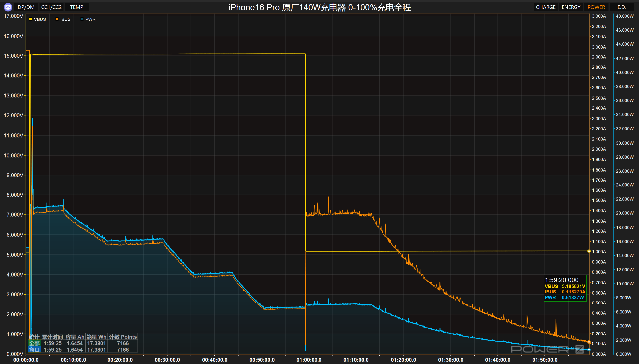Click the dark blue PWR legend square
The height and width of the screenshot is (364, 639).
[x=82, y=19]
